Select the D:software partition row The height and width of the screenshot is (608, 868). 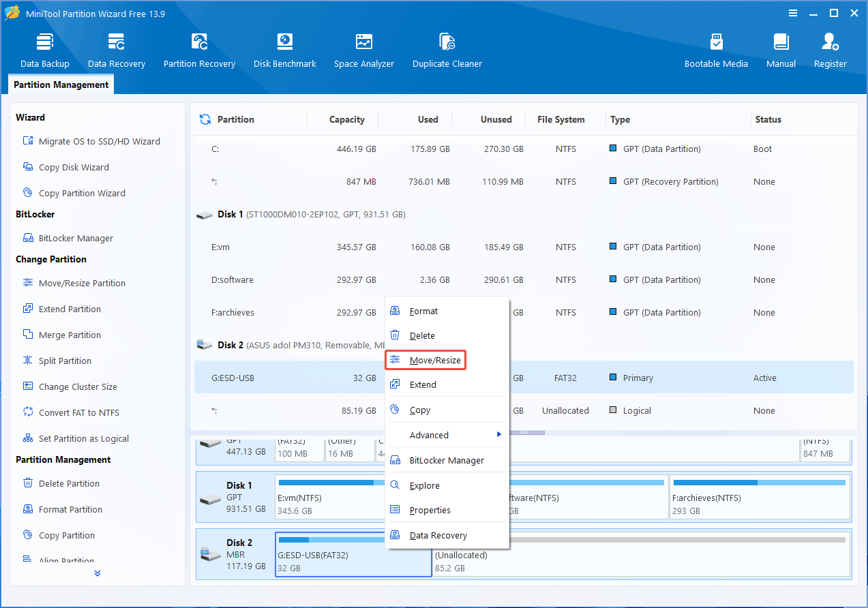coord(524,280)
